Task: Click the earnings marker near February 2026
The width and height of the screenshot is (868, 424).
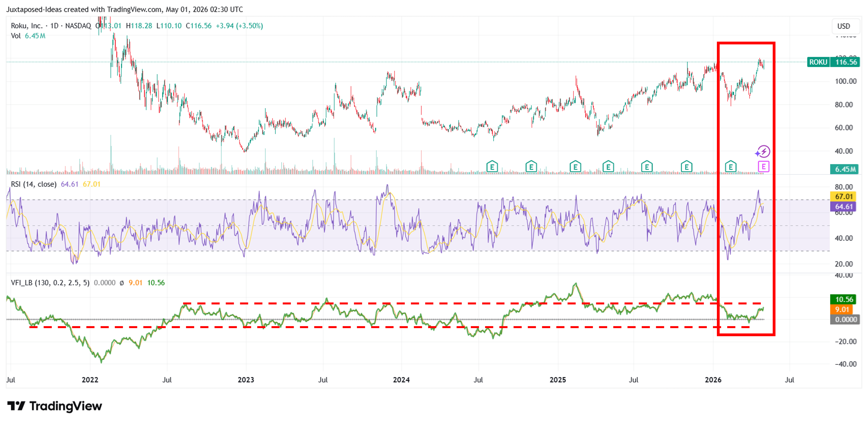Action: pyautogui.click(x=731, y=167)
